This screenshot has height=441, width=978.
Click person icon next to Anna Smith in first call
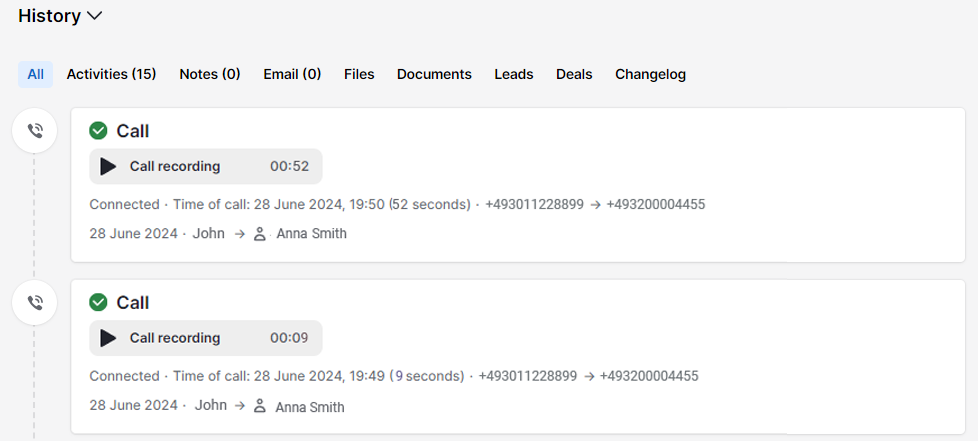click(x=260, y=234)
